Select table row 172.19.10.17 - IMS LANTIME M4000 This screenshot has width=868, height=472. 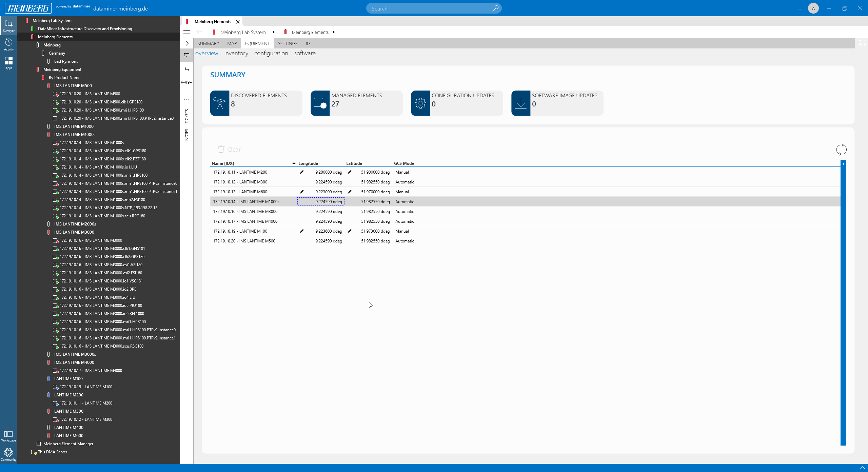(525, 221)
